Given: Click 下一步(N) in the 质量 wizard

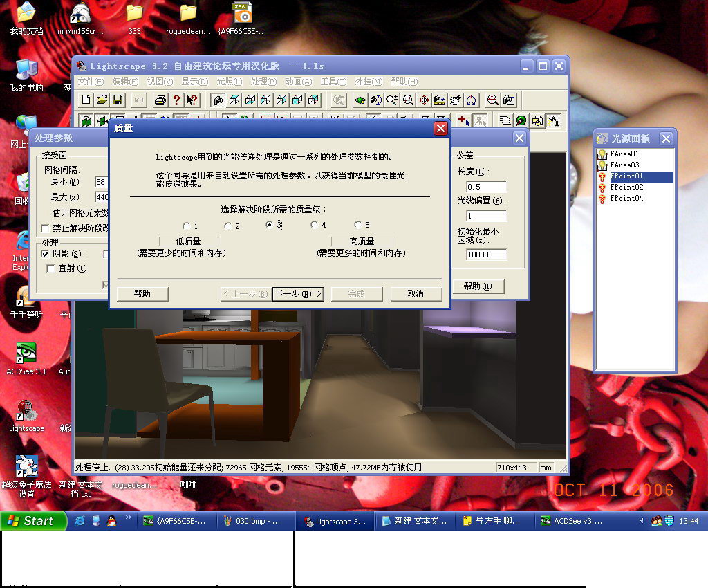Looking at the screenshot, I should tap(298, 294).
